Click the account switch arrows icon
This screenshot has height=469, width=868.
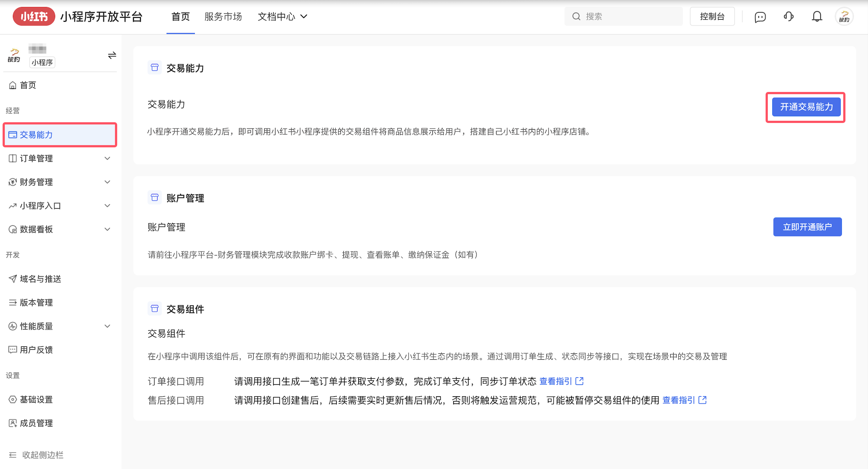[x=112, y=55]
